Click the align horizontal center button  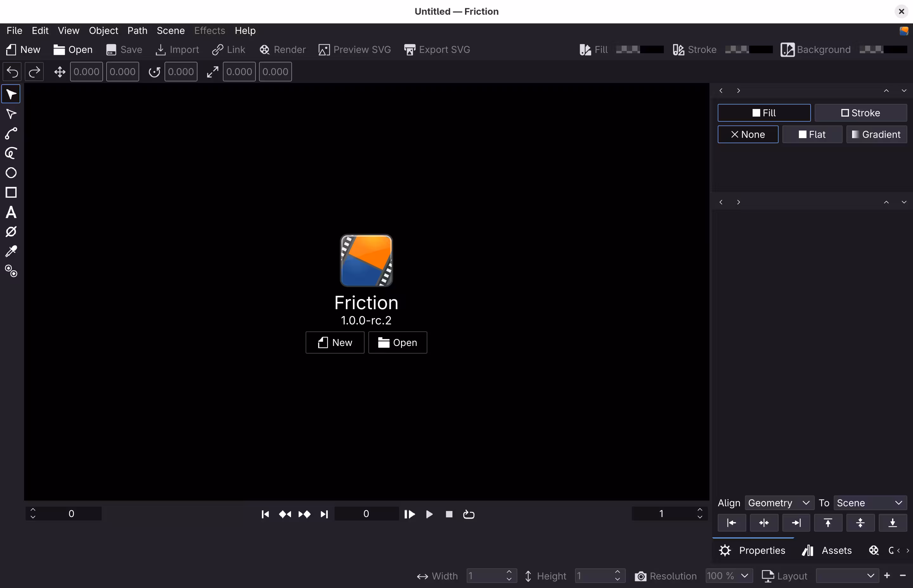pos(764,522)
